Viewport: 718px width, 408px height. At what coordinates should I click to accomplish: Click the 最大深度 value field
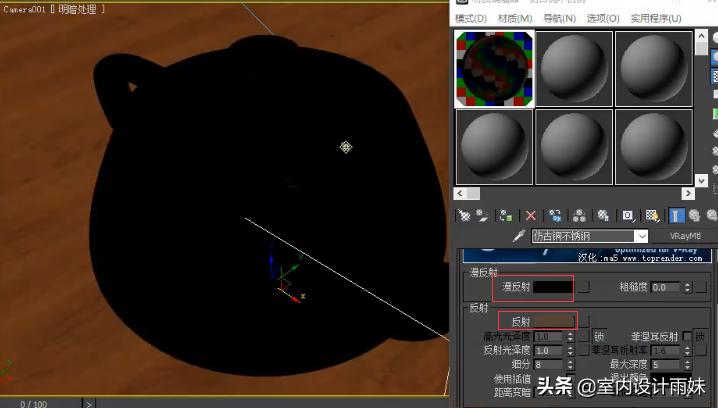(x=666, y=364)
